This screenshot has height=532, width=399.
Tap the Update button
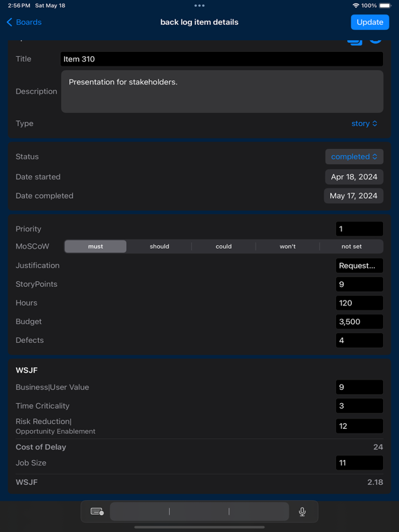370,22
